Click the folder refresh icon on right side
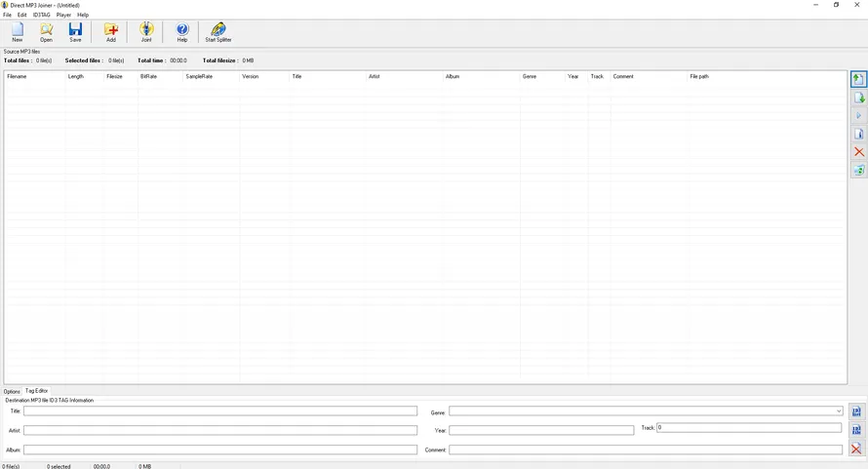 pos(858,170)
